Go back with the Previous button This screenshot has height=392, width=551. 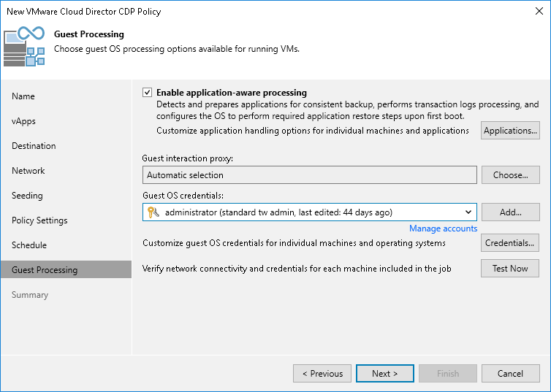click(322, 374)
